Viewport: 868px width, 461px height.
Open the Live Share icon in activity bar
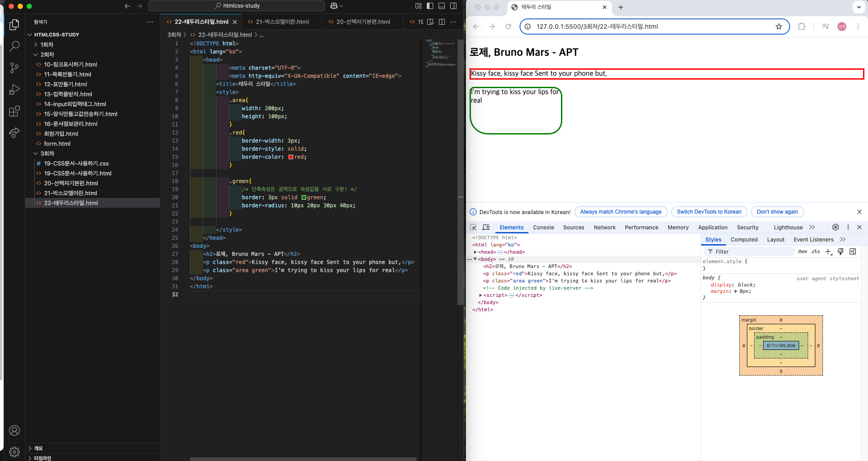point(14,133)
